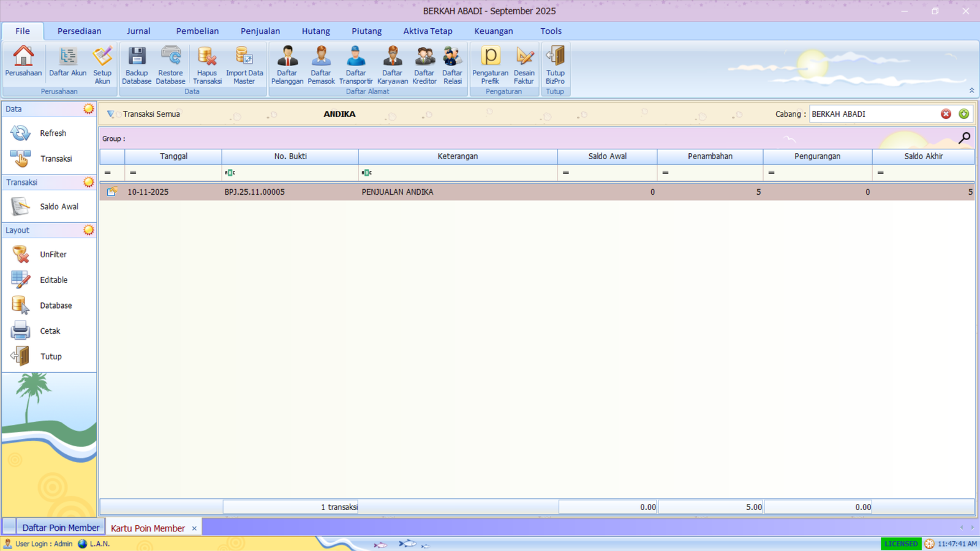The image size is (980, 551).
Task: Click the green add button beside Cabang
Action: (x=963, y=114)
